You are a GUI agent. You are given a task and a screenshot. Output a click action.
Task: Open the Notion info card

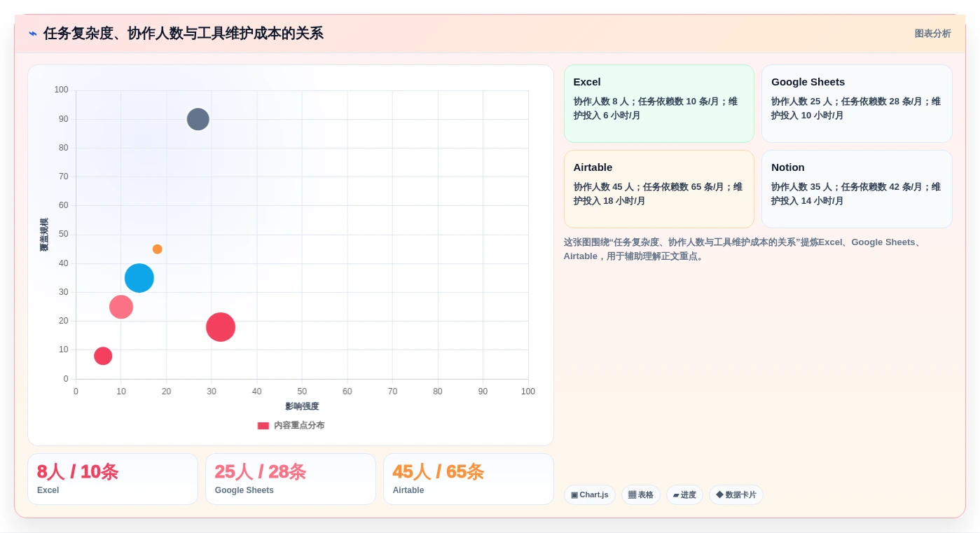pyautogui.click(x=857, y=189)
